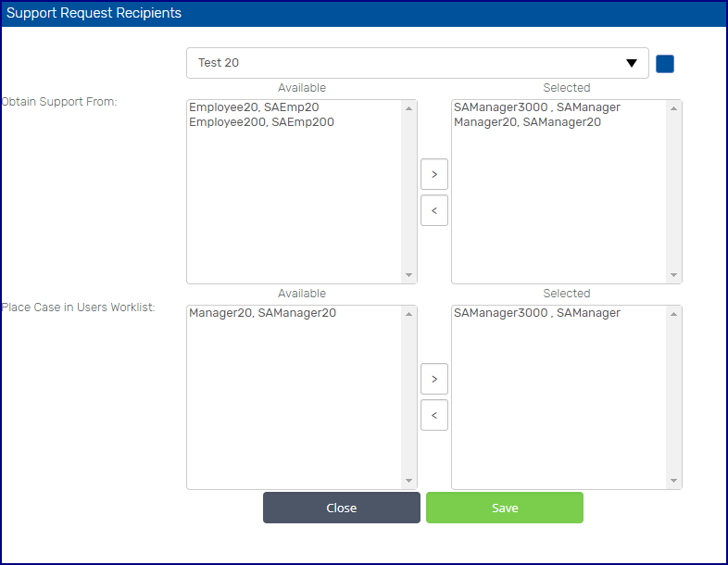Click left arrow in Obtain Support From section

tap(433, 210)
